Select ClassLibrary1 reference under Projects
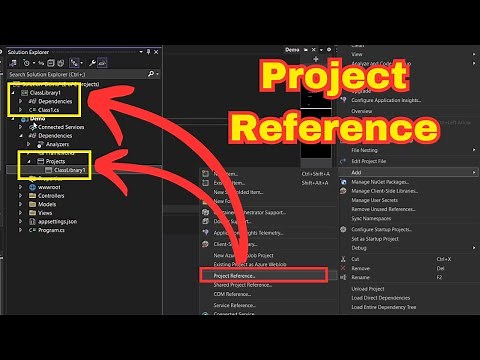 (70, 170)
